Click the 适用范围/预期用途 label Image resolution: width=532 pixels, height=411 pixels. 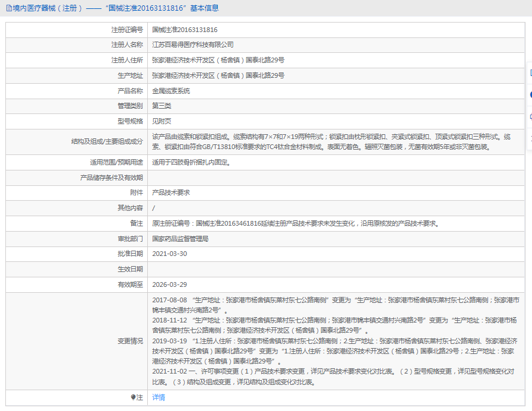116,162
